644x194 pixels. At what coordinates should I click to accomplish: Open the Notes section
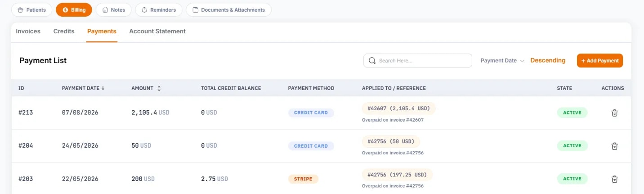113,10
